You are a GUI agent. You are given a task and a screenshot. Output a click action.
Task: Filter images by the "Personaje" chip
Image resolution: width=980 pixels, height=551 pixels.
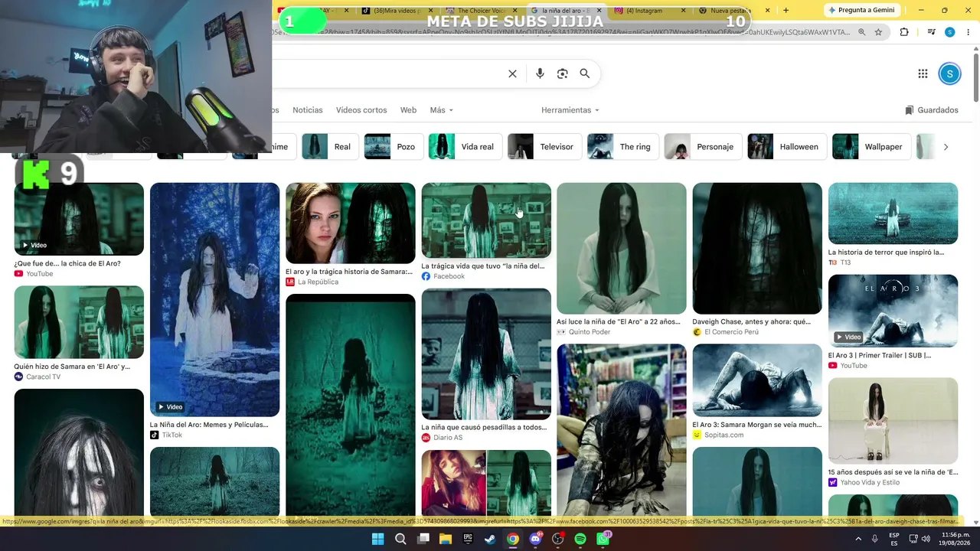701,147
